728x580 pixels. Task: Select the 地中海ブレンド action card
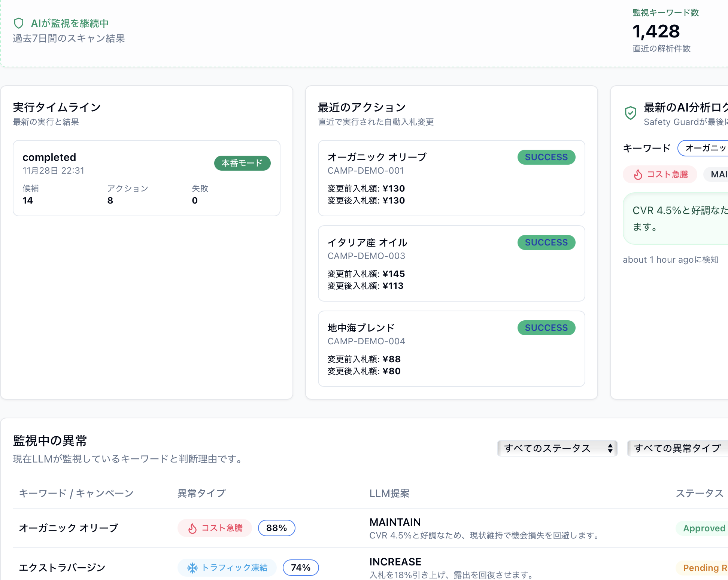[451, 348]
